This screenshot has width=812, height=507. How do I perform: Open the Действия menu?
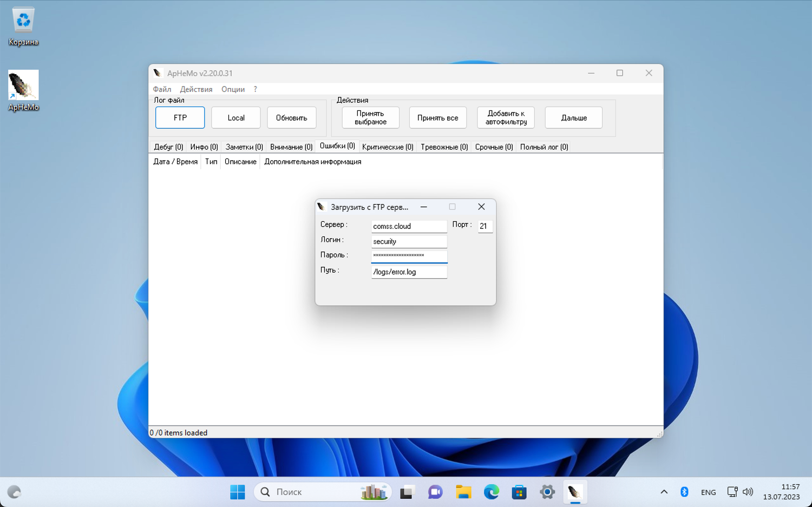[196, 89]
